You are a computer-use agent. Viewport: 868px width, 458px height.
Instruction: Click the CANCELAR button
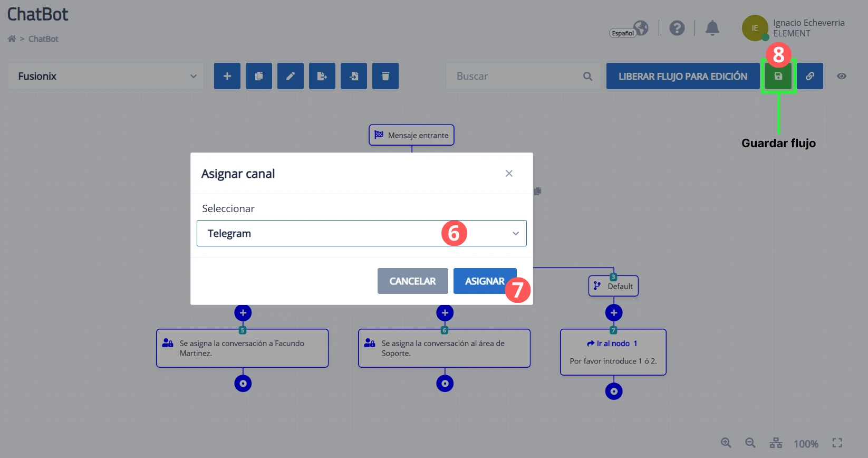(413, 281)
